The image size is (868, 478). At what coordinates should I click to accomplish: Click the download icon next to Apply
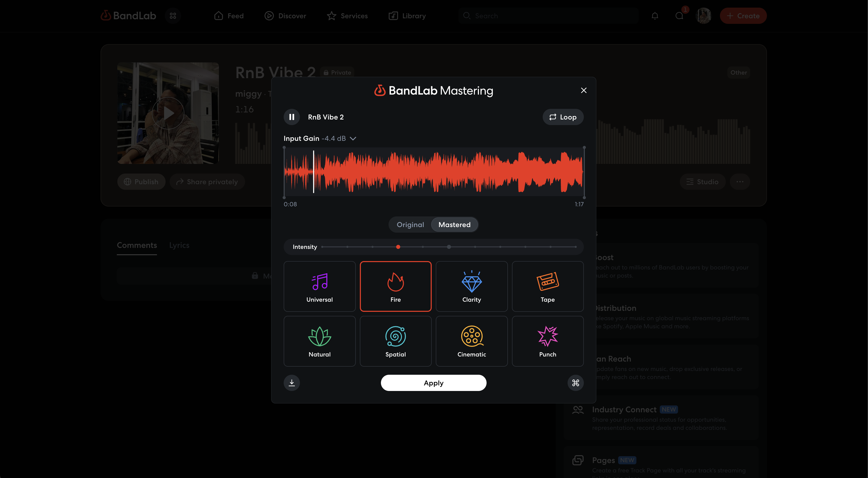tap(292, 383)
